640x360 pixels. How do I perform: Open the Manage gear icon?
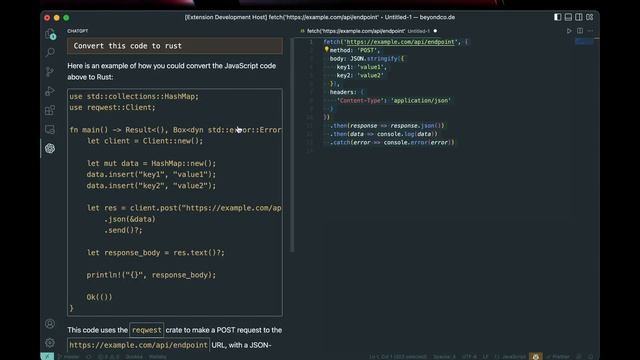[50, 342]
